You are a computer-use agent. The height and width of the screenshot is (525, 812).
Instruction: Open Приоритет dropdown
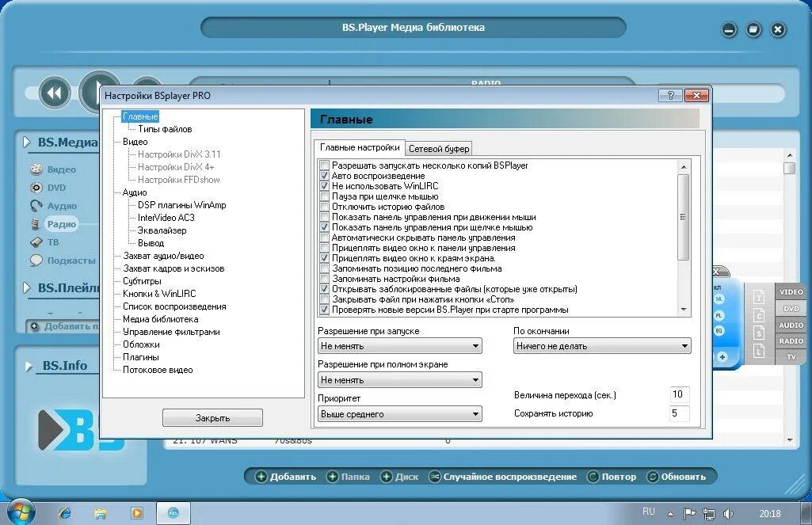(x=400, y=414)
